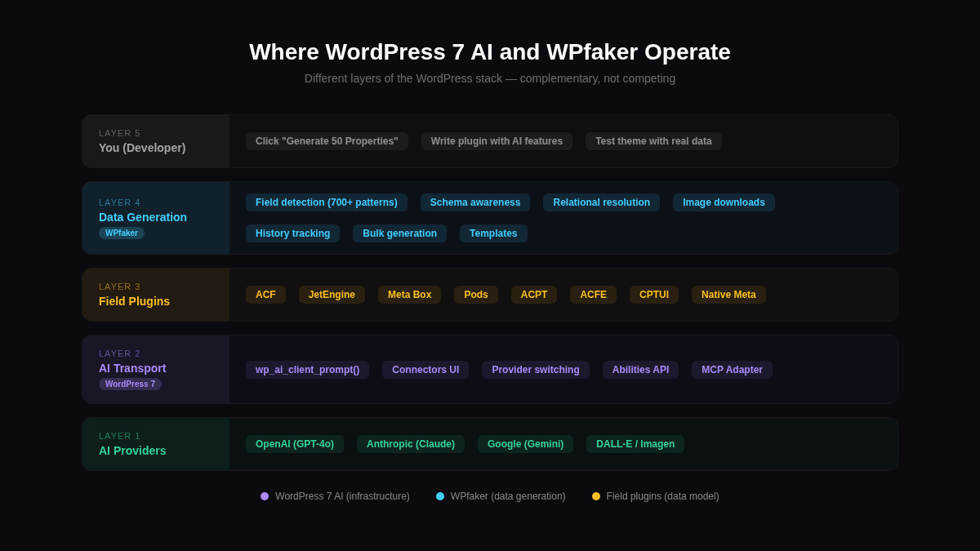Click the wp_ai_client_prompt() tag
The width and height of the screenshot is (980, 551).
[307, 370]
